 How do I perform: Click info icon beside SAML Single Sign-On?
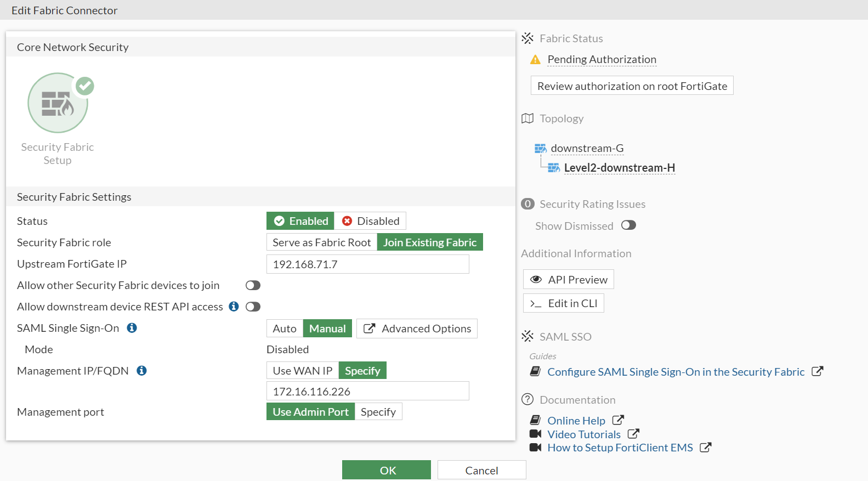click(x=132, y=328)
